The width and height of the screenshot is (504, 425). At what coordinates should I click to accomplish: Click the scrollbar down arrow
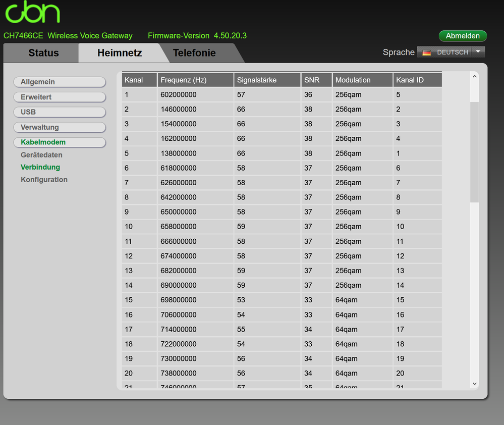(x=474, y=384)
